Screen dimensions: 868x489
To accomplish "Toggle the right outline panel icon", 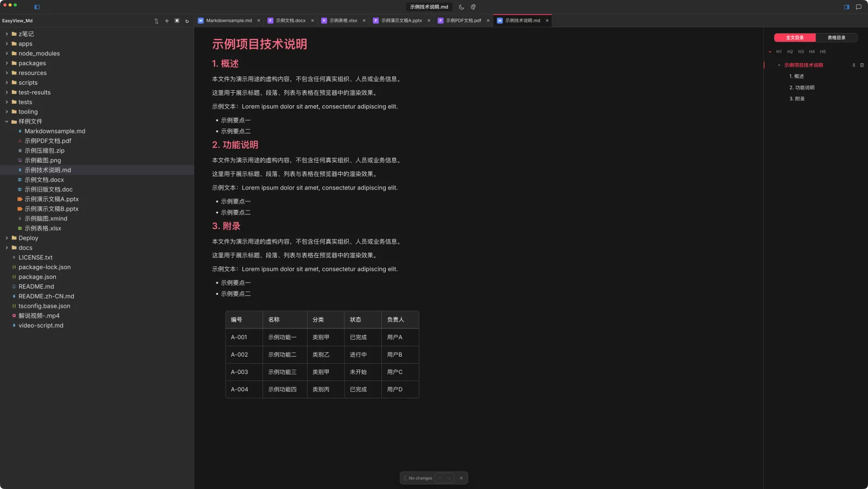I will click(846, 7).
